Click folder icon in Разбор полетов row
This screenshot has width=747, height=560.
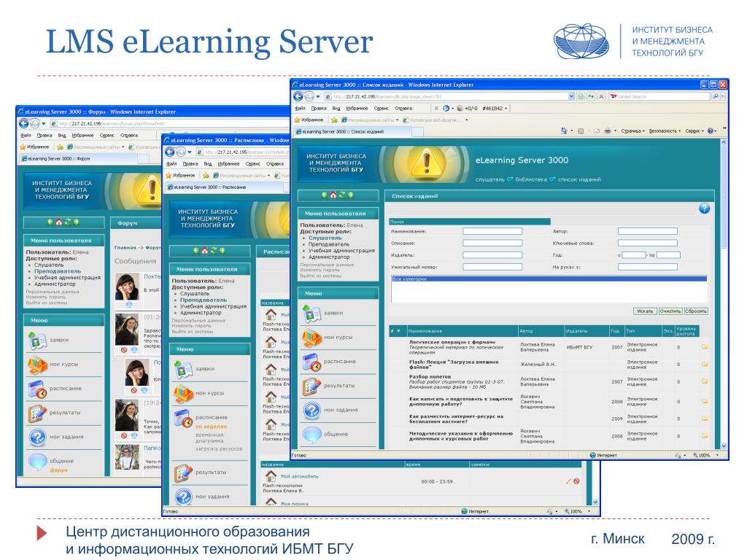point(705,381)
